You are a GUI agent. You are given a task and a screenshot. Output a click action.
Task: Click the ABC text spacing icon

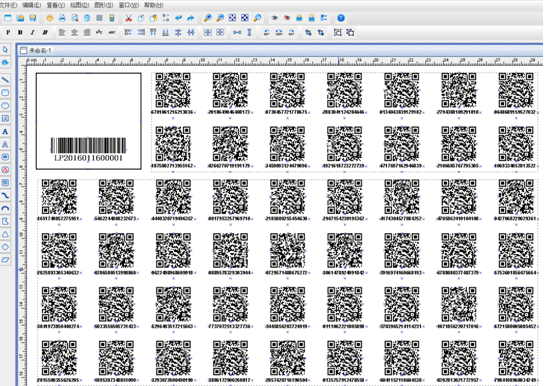tap(112, 32)
